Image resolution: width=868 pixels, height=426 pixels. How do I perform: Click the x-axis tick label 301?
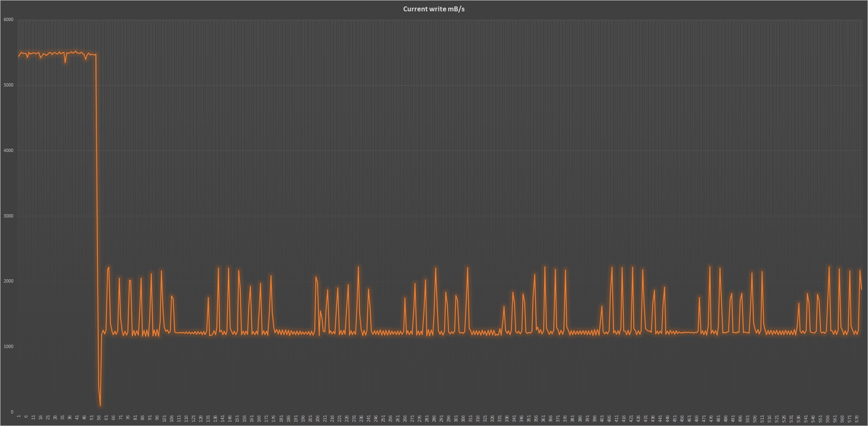click(456, 418)
